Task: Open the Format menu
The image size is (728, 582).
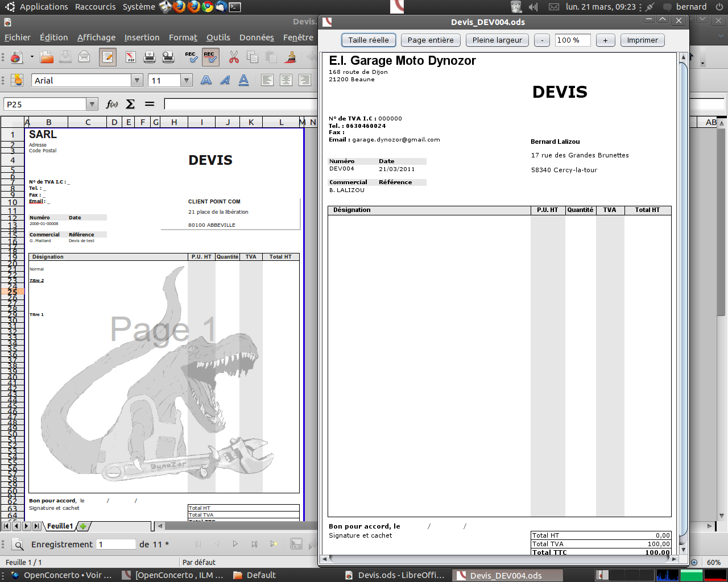Action: pos(183,37)
